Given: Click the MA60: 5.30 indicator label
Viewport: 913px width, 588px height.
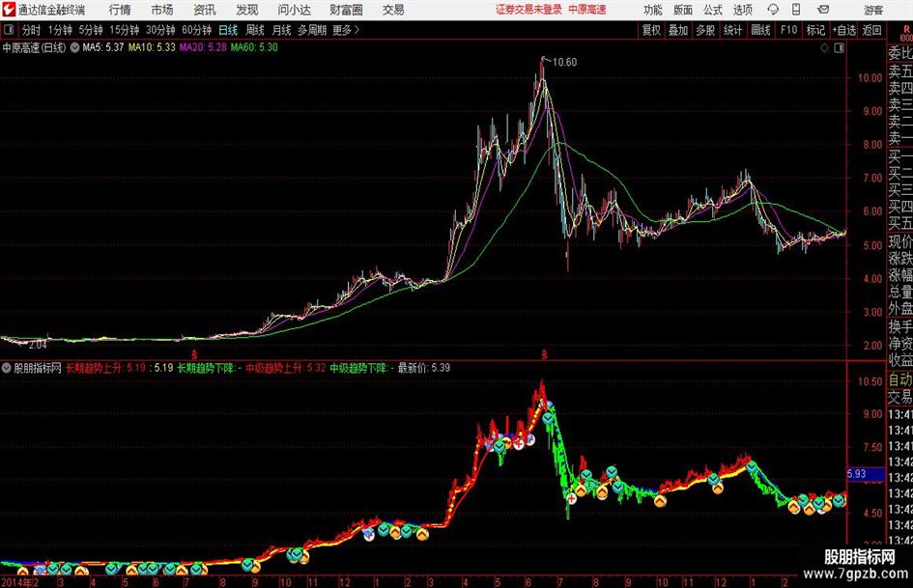Looking at the screenshot, I should tap(254, 47).
